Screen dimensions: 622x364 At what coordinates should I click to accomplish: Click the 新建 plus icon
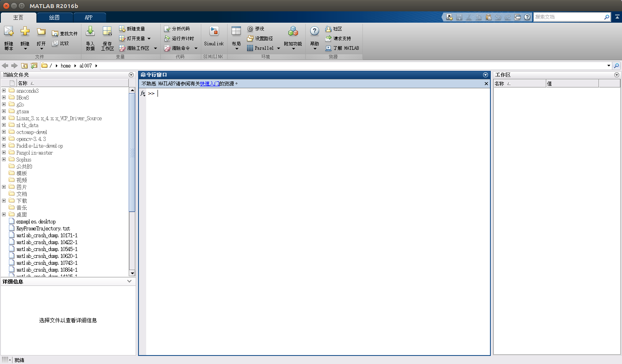click(x=25, y=31)
